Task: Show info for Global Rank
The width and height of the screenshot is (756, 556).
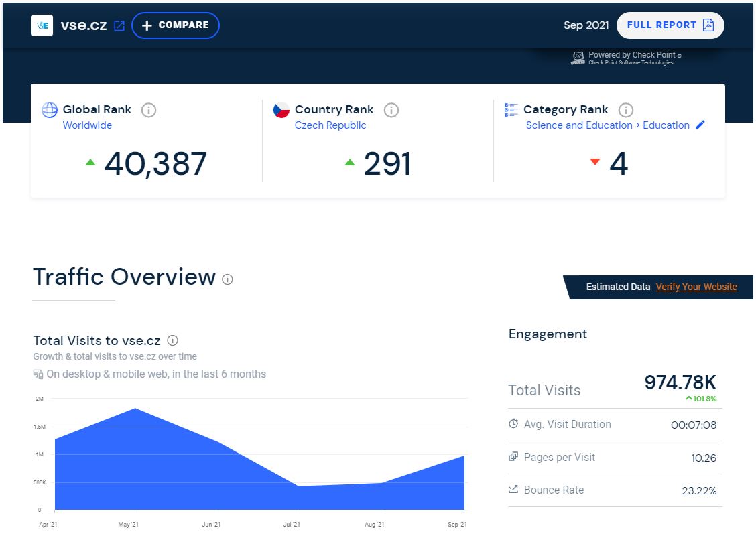Action: [x=149, y=110]
